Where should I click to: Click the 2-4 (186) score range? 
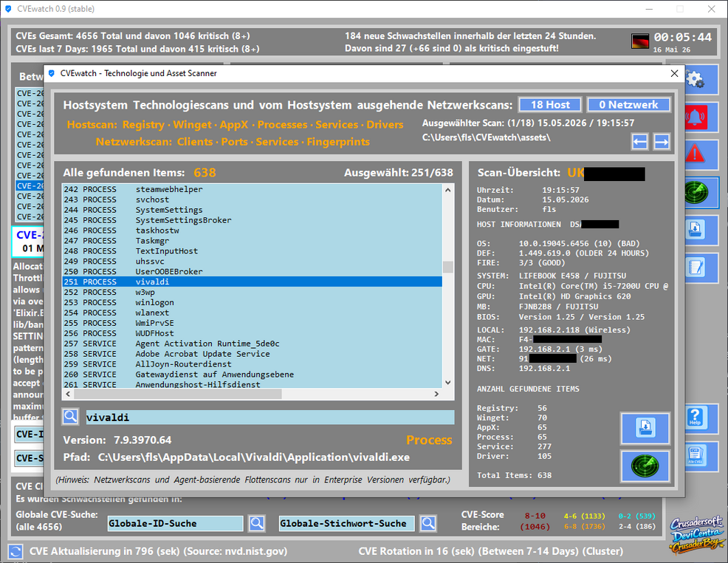pyautogui.click(x=637, y=526)
